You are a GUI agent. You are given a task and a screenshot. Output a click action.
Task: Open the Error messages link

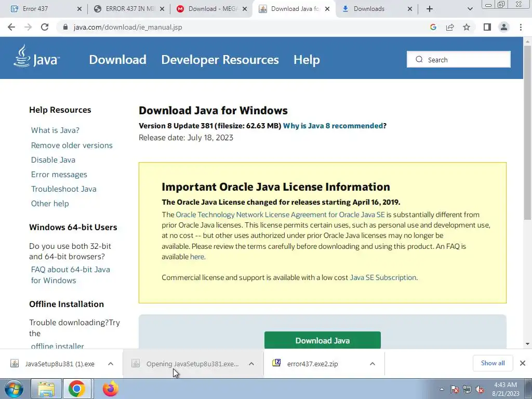point(59,175)
